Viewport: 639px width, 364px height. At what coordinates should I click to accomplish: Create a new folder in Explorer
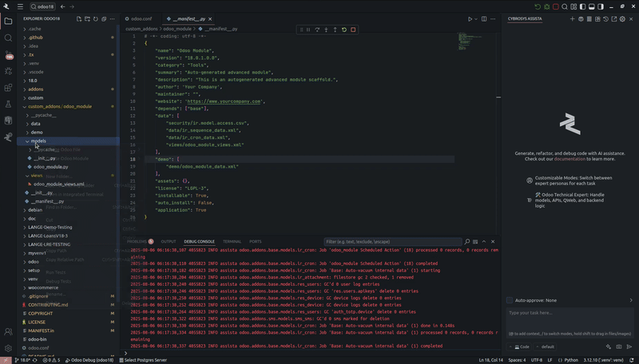pyautogui.click(x=87, y=18)
